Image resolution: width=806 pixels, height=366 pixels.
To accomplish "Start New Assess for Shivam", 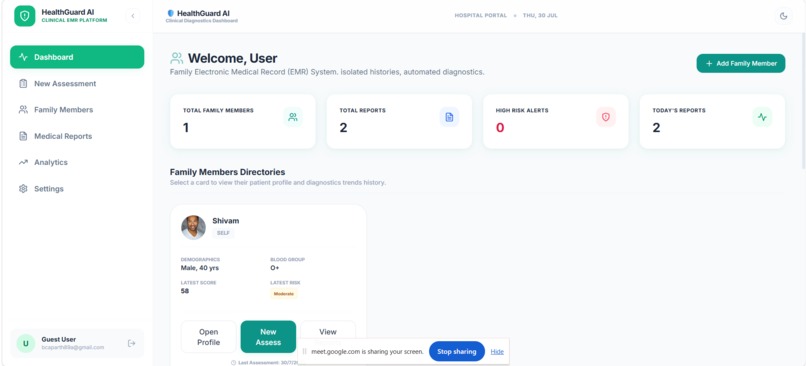I will (268, 337).
